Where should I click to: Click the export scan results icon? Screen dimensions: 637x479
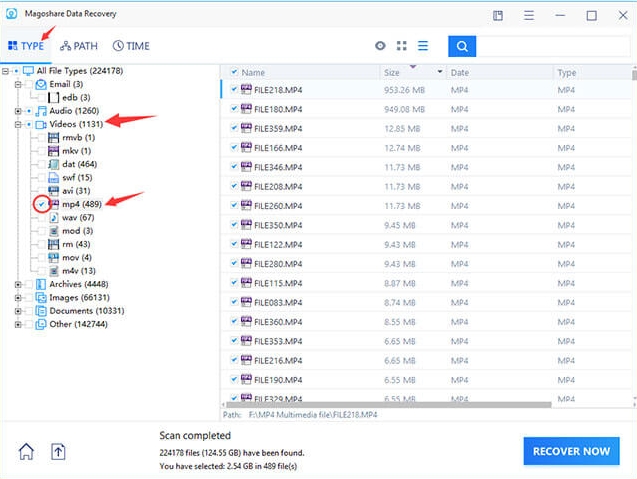(59, 451)
